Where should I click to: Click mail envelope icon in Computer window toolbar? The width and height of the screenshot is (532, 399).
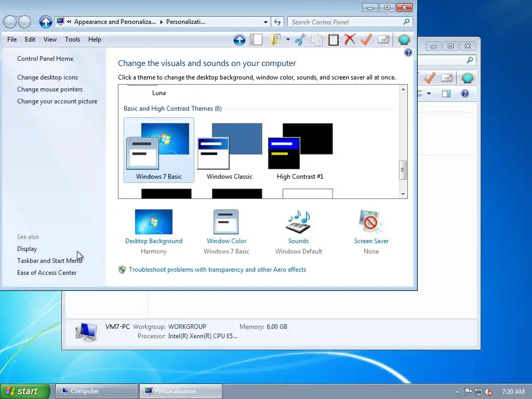[446, 78]
